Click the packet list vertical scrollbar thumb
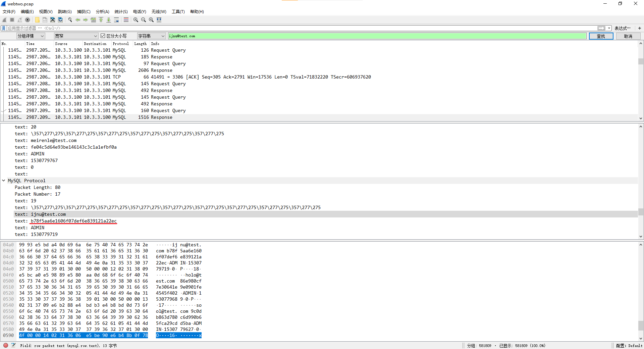The width and height of the screenshot is (644, 349). pos(641,61)
